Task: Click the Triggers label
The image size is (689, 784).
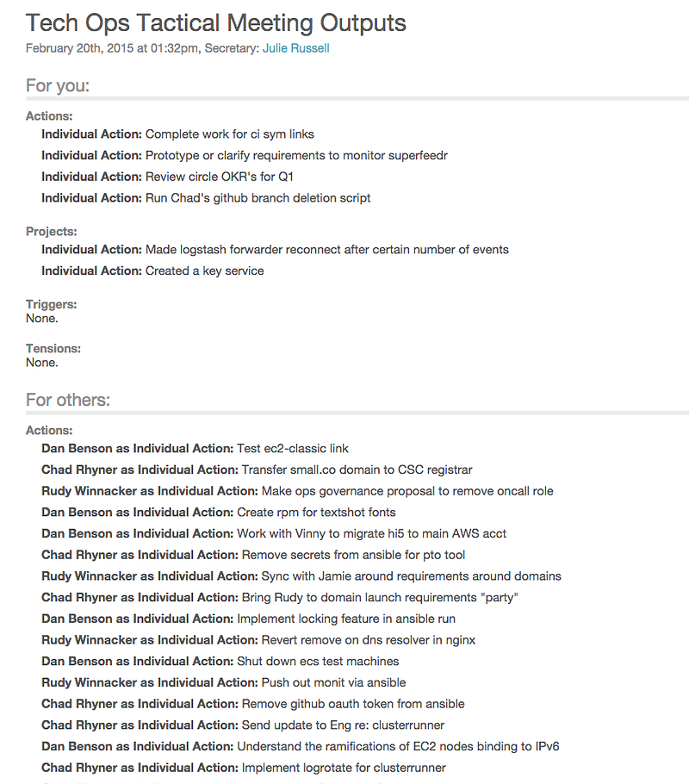Action: pos(52,304)
